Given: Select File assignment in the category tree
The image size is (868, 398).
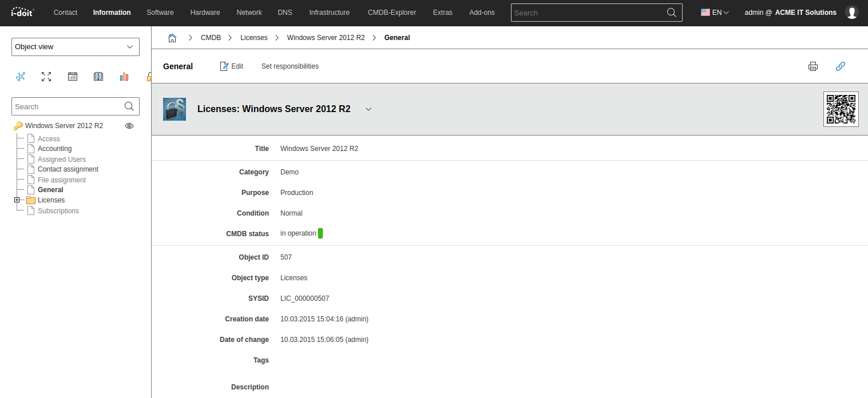Looking at the screenshot, I should pos(62,180).
